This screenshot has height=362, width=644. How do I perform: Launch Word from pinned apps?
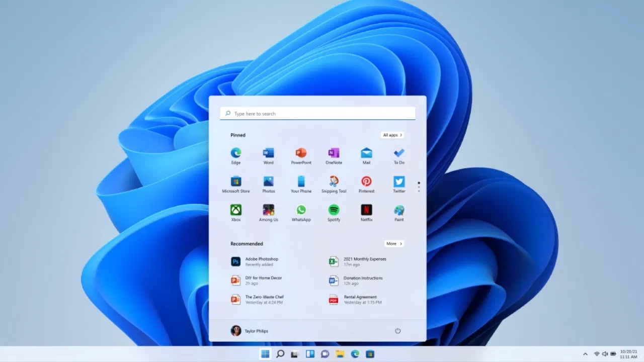pyautogui.click(x=268, y=153)
